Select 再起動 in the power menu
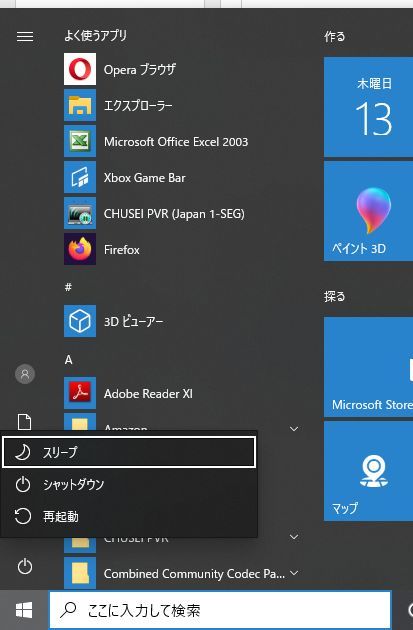Image resolution: width=413 pixels, height=630 pixels. [129, 516]
